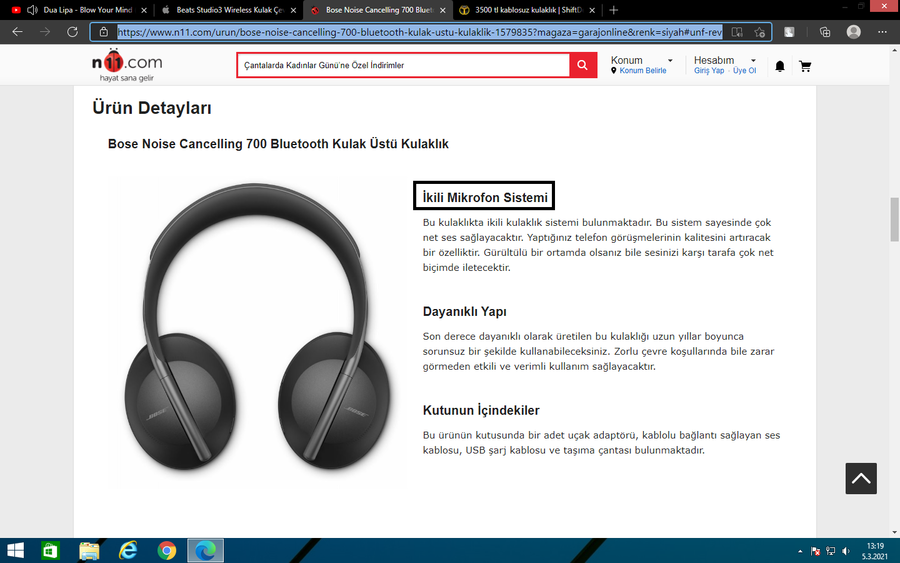The width and height of the screenshot is (900, 563).
Task: Show hidden system tray icons
Action: (x=800, y=552)
